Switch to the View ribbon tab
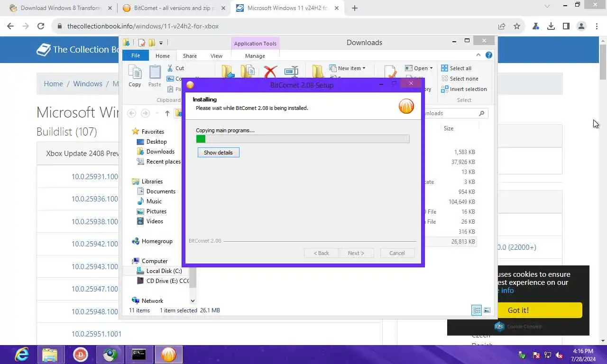Screen dimensions: 607x364 (x=216, y=56)
